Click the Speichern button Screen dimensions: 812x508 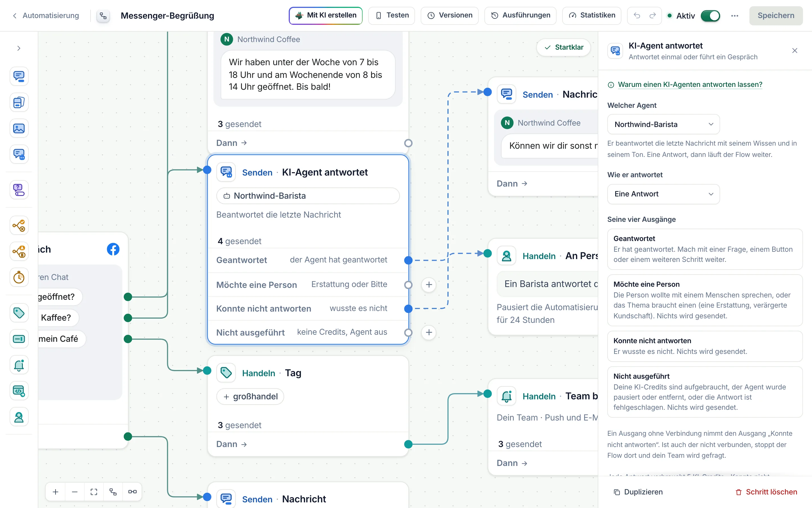pyautogui.click(x=776, y=16)
